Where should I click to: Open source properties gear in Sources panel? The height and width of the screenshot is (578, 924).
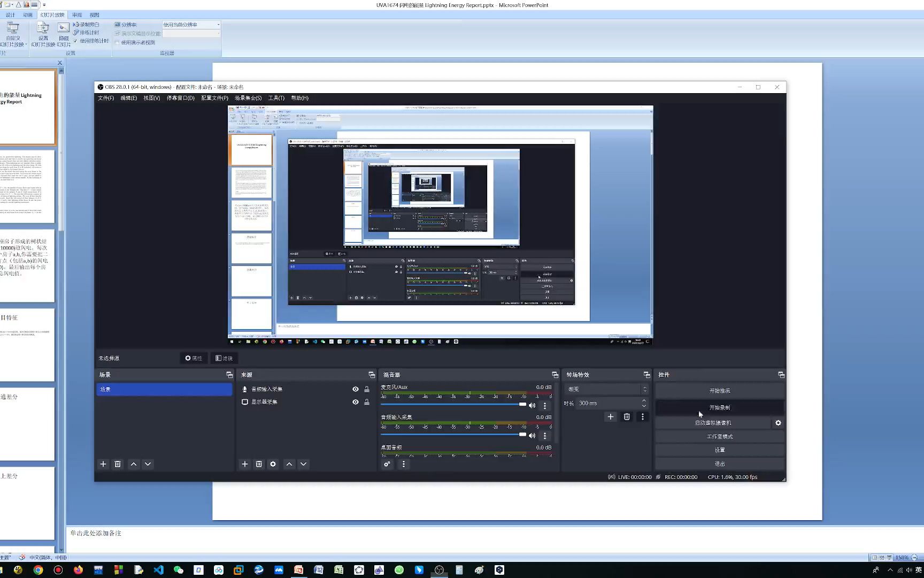(x=273, y=464)
